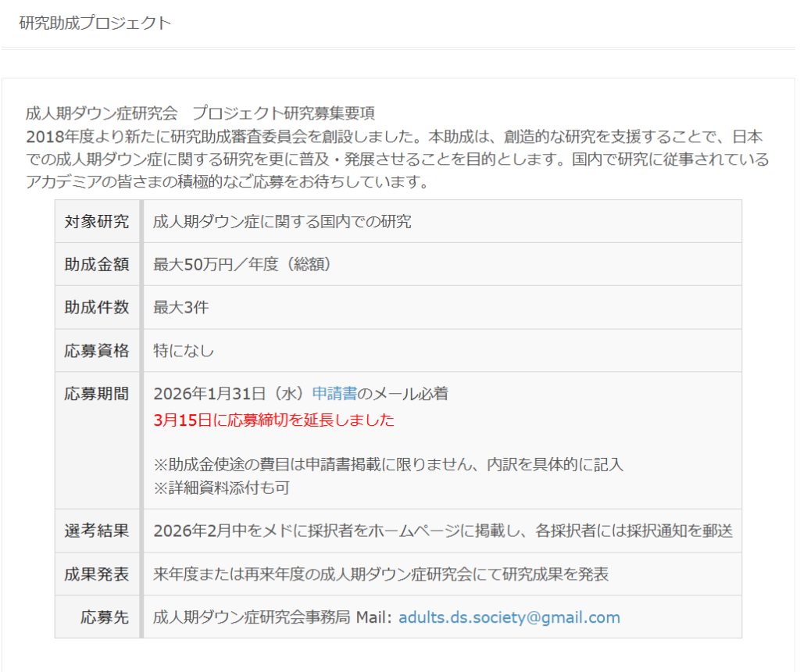Select the 応募期間 row label
This screenshot has width=800, height=672.
tap(97, 394)
